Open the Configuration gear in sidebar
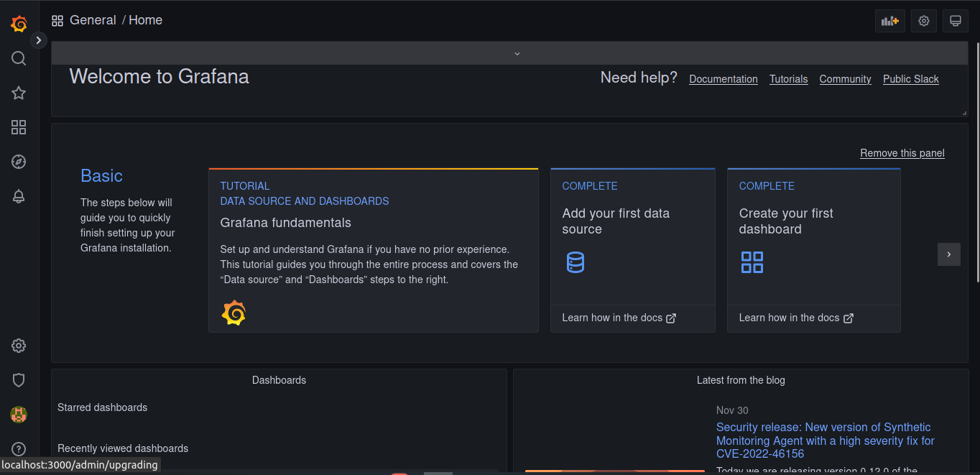Viewport: 980px width, 475px height. click(x=19, y=346)
